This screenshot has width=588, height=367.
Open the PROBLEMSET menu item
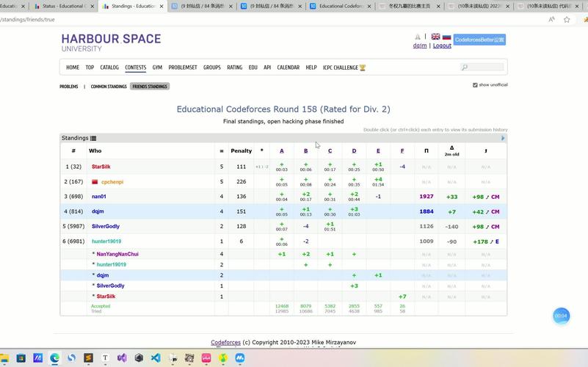pos(183,68)
